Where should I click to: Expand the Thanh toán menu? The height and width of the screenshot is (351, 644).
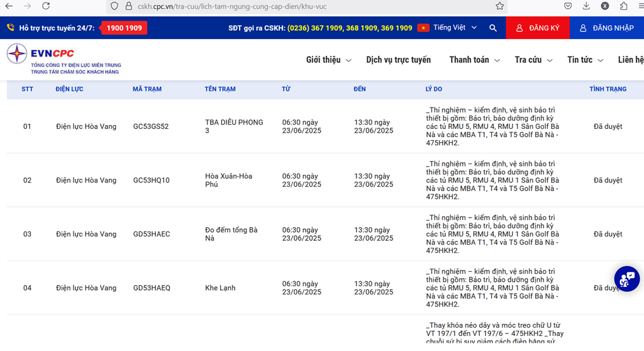tap(474, 60)
